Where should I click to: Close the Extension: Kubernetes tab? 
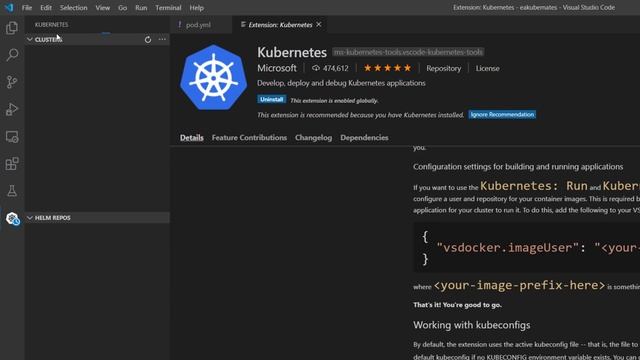point(319,24)
